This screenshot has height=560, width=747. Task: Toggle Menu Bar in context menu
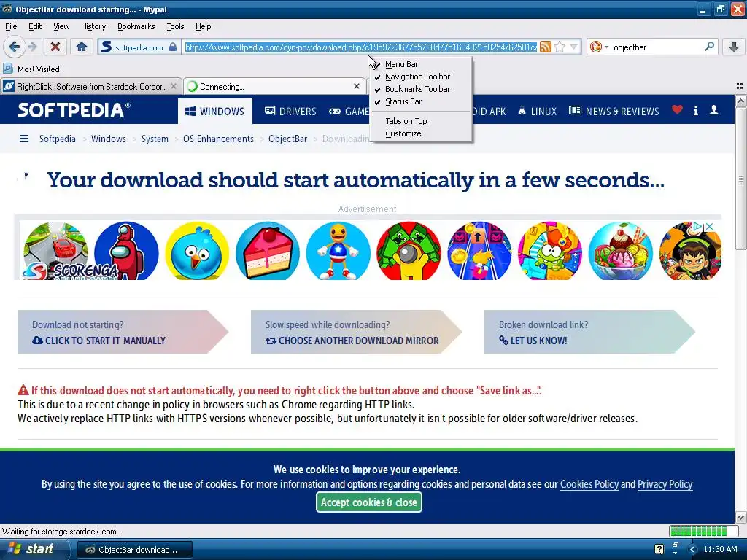click(421, 64)
